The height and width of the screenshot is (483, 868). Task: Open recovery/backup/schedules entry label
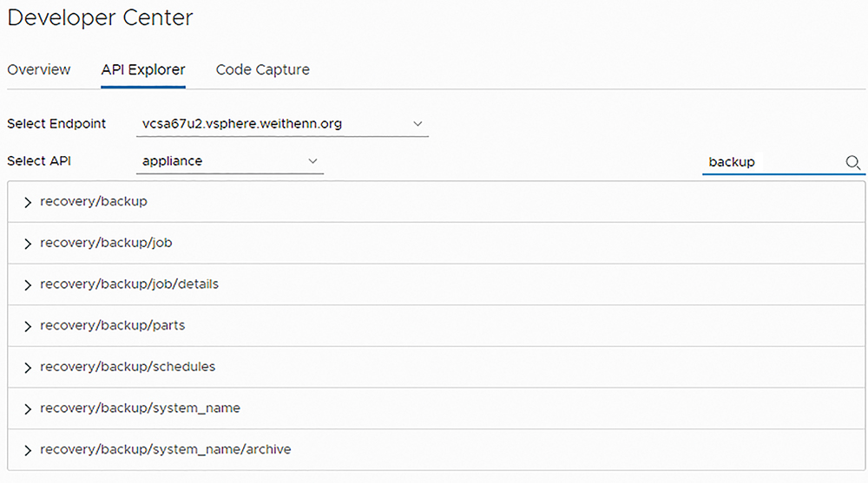point(128,367)
